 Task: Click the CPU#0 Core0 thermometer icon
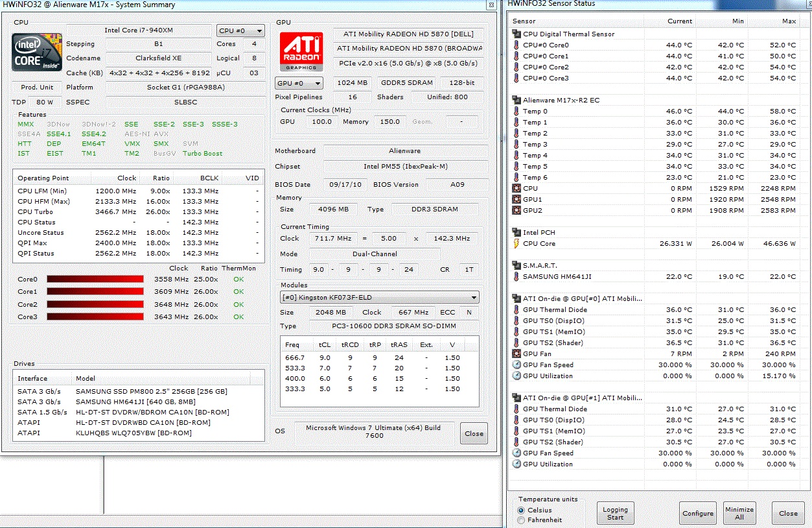(516, 45)
